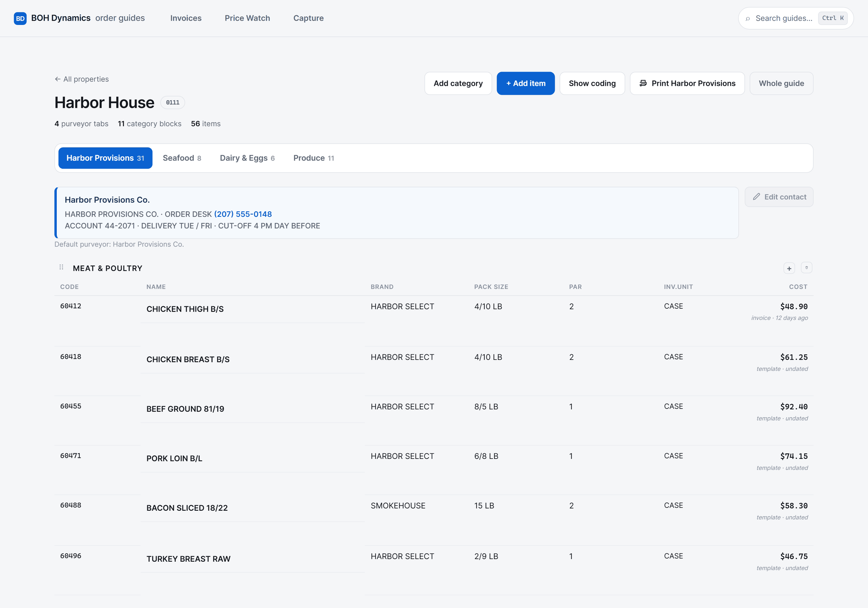868x608 pixels.
Task: Edit the BEEF GROUND 81/19 name field
Action: pos(252,409)
